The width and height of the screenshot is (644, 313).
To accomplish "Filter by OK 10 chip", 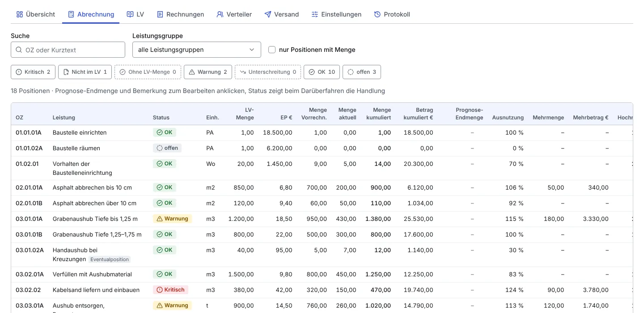I will click(x=322, y=72).
